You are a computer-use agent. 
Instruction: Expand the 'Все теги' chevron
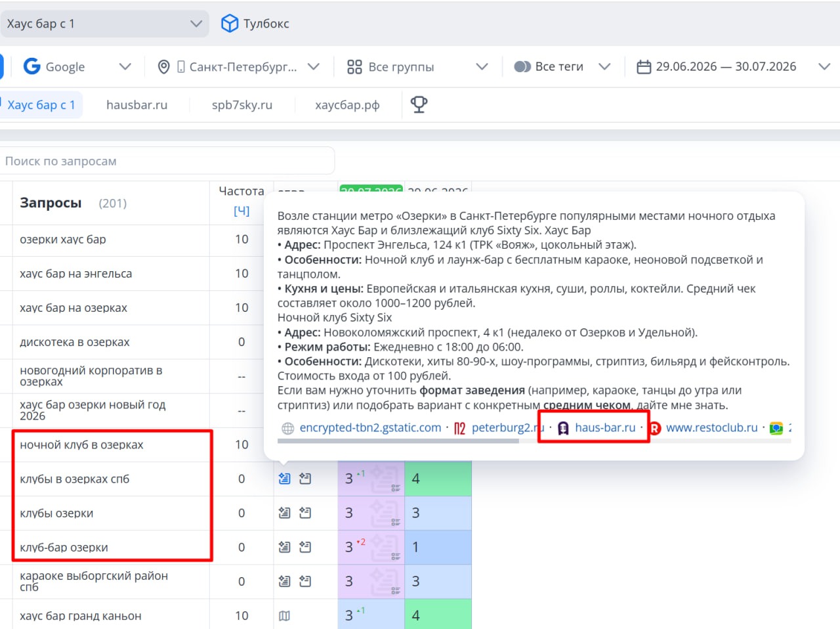click(x=604, y=67)
